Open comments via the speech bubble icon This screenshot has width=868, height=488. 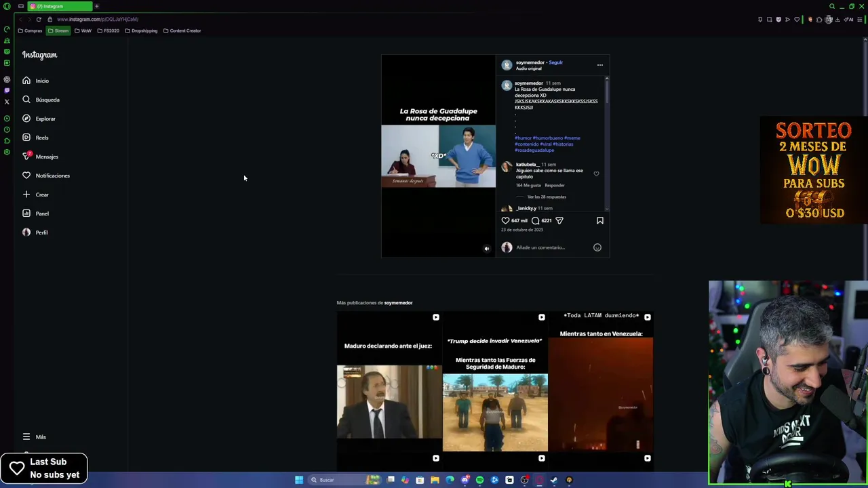(x=536, y=220)
